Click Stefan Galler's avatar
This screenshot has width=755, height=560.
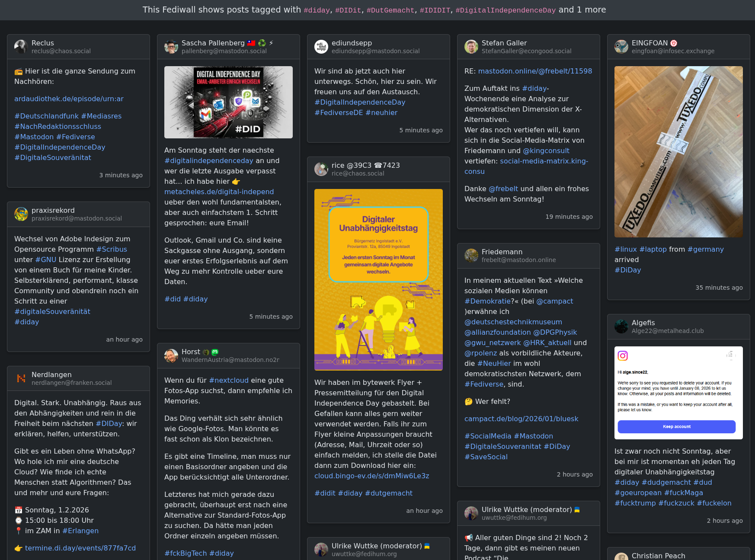click(471, 47)
